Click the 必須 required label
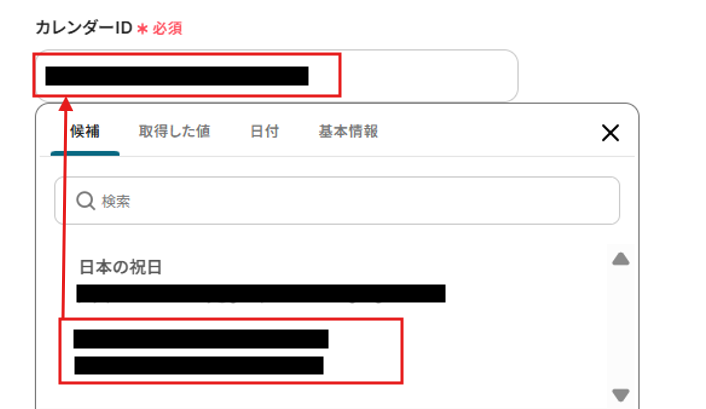Screen dimensions: 706x409 point(167,29)
